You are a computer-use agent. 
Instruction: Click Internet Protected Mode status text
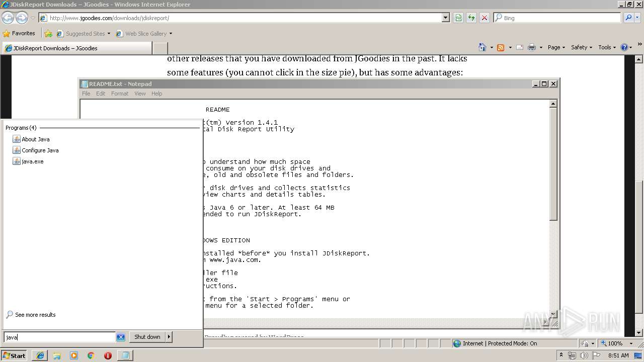point(500,343)
